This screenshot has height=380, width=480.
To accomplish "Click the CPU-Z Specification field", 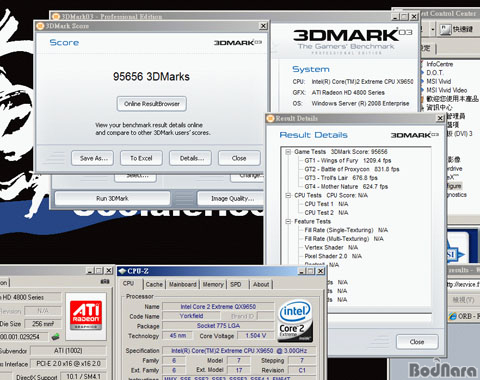I will click(239, 351).
